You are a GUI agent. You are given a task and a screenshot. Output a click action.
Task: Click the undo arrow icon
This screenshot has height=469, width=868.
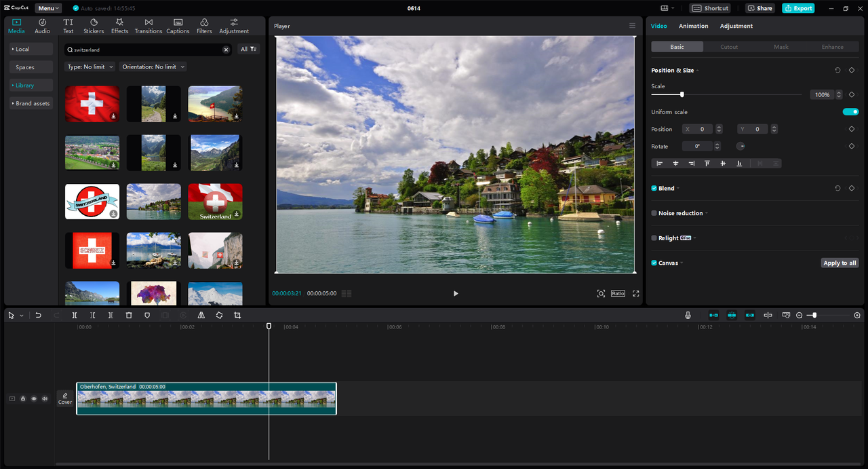tap(39, 316)
